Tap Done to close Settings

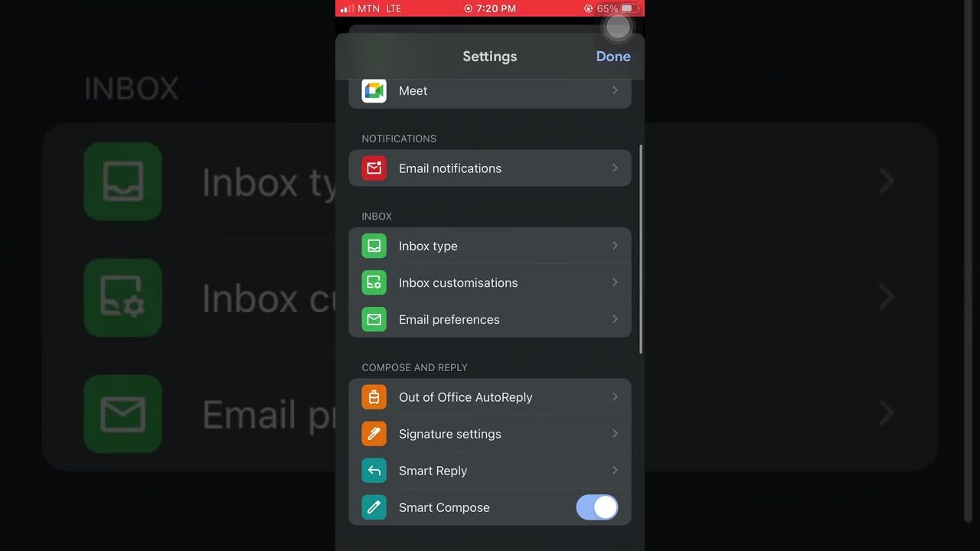(613, 57)
